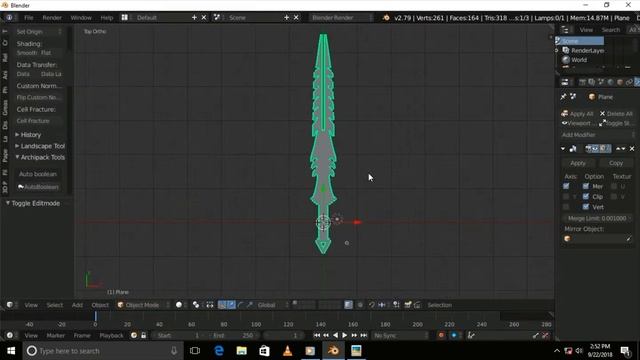
Task: Toggle the Merge option checkbox
Action: pos(586,187)
